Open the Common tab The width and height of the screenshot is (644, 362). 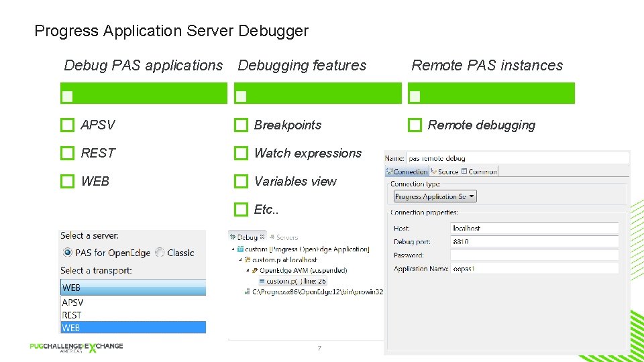point(479,172)
